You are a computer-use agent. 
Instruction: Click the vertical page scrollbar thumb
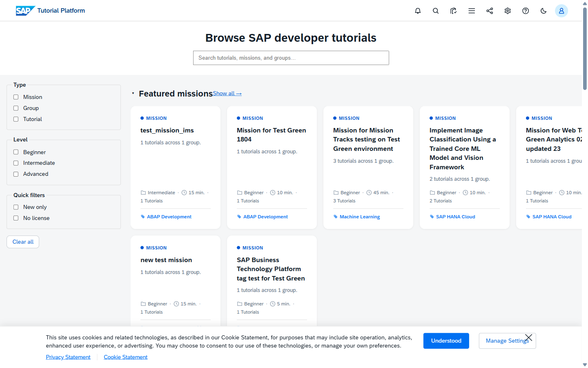point(585,48)
